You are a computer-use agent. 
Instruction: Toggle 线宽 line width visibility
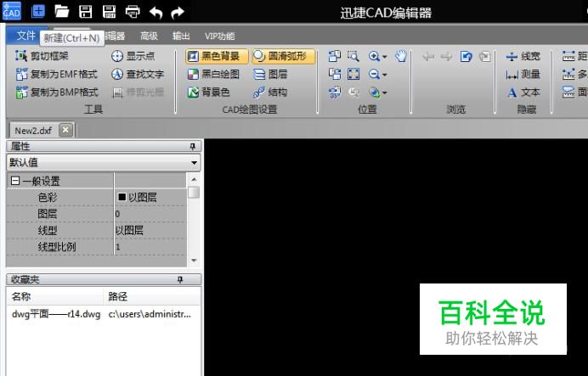(523, 56)
